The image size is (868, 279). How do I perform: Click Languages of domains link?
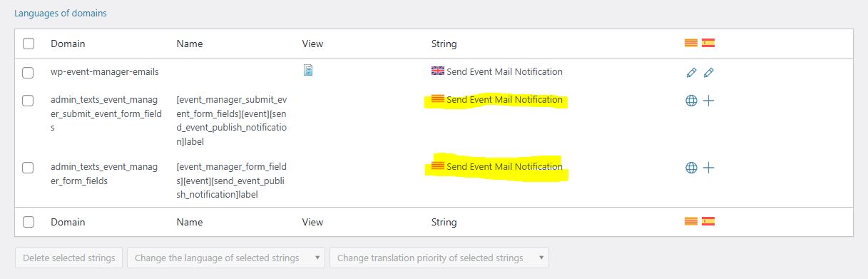click(61, 13)
